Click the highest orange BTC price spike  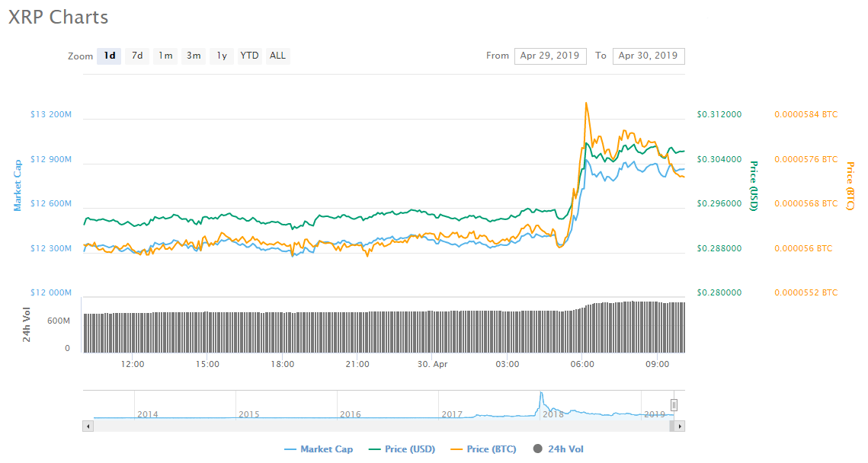pyautogui.click(x=585, y=103)
